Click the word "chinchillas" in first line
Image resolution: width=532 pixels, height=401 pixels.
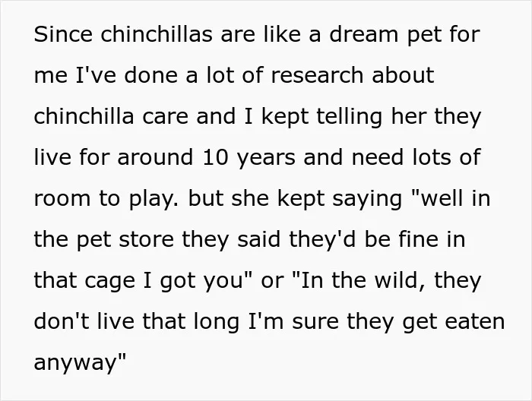click(x=157, y=34)
